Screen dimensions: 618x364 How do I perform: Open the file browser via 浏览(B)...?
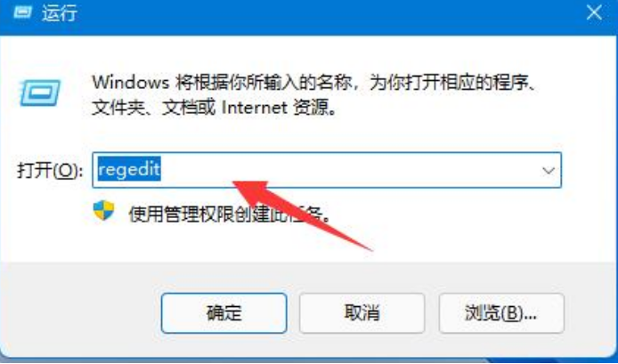(501, 313)
